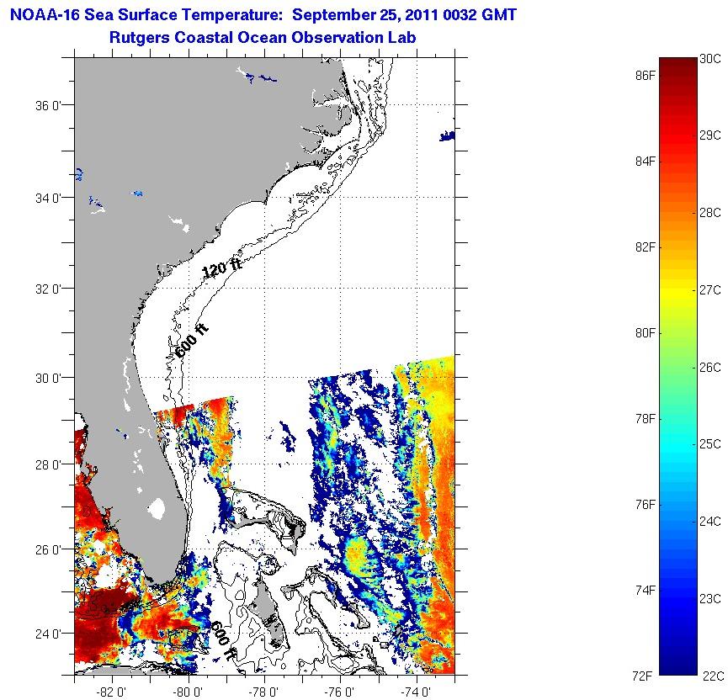Screen dimensions: 728x700
Task: Click the 28C colorbar label
Action: [x=710, y=213]
